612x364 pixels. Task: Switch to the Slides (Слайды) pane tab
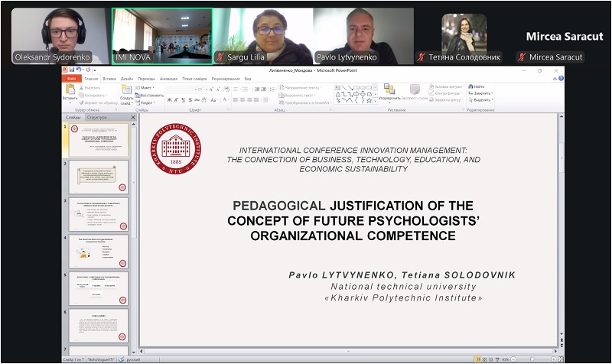pyautogui.click(x=73, y=118)
